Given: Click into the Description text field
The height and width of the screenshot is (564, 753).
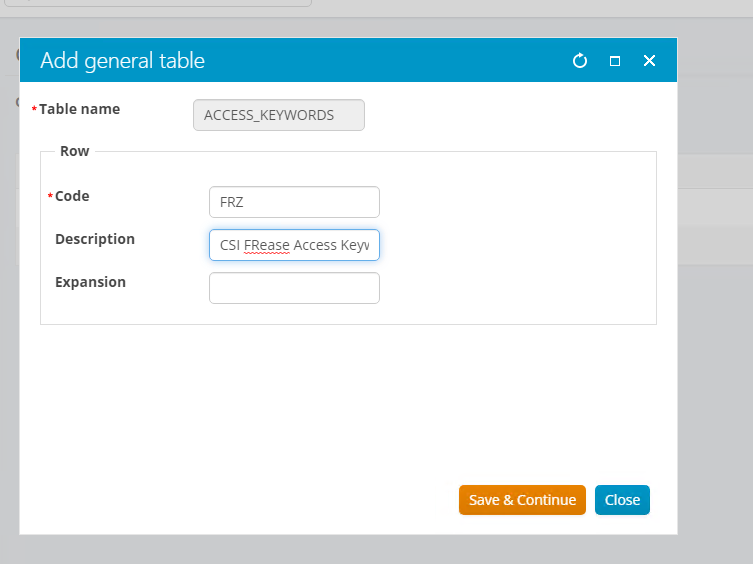Looking at the screenshot, I should coord(294,245).
